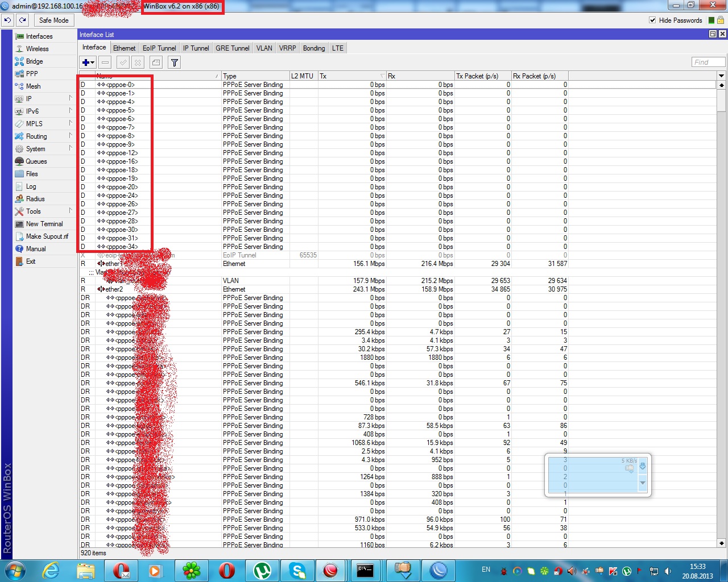Open the blue plus Add dropdown
This screenshot has width=728, height=582.
tap(88, 63)
